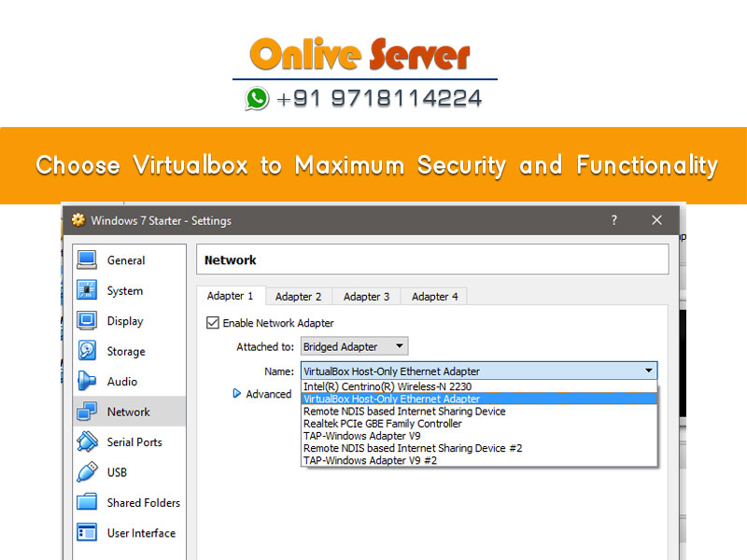Select Audio label in settings sidebar
Image resolution: width=747 pixels, height=560 pixels.
pos(122,382)
